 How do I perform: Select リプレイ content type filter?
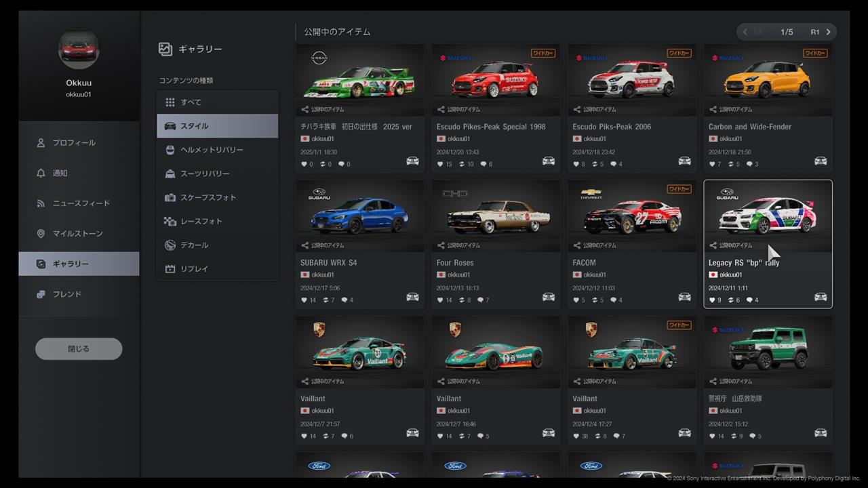click(x=217, y=268)
